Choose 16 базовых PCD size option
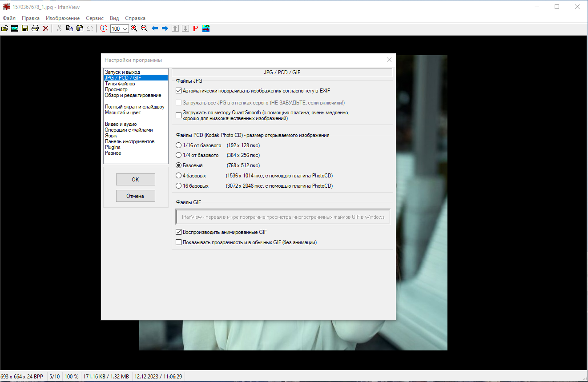588x382 pixels. tap(179, 186)
